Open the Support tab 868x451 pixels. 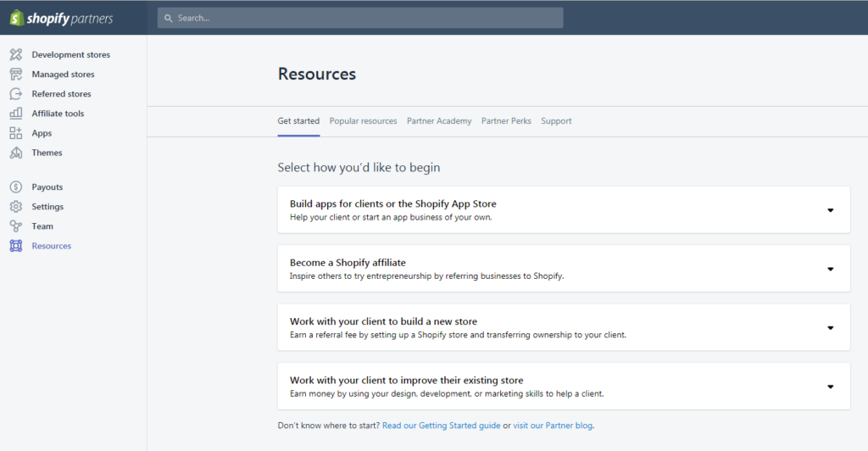point(556,121)
